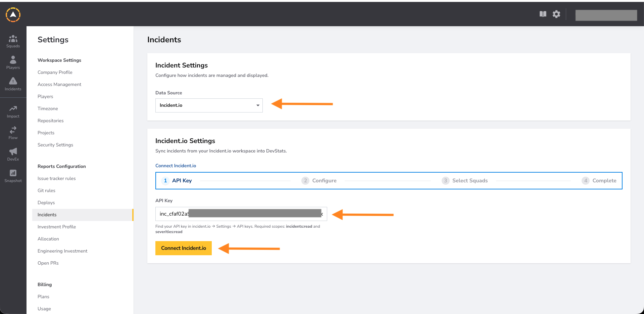This screenshot has width=644, height=314.
Task: Select the Select Squads step
Action: pos(465,181)
